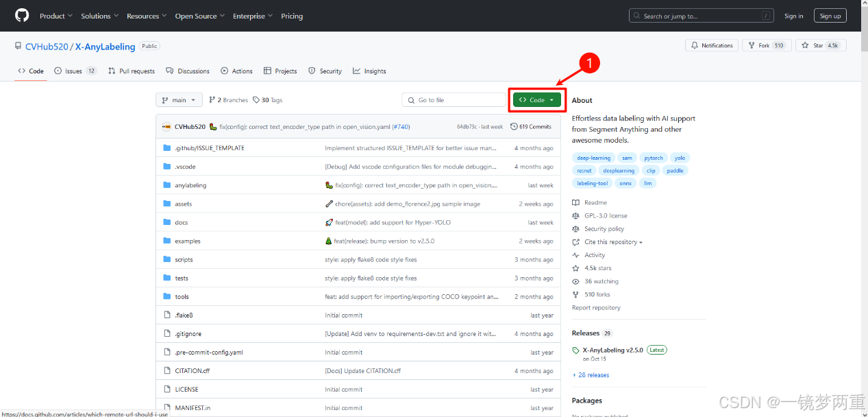This screenshot has height=417, width=868.
Task: Open the green Code dropdown button
Action: pyautogui.click(x=537, y=100)
